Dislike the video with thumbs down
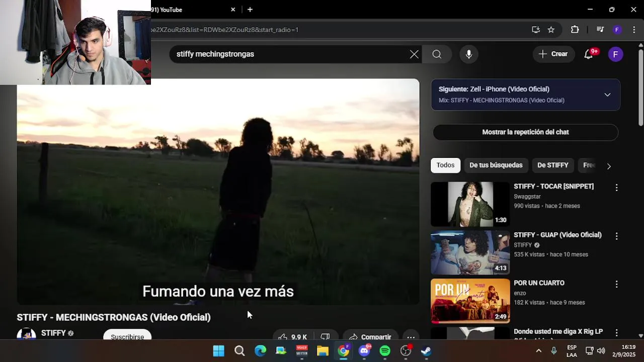644x362 pixels. 325,336
